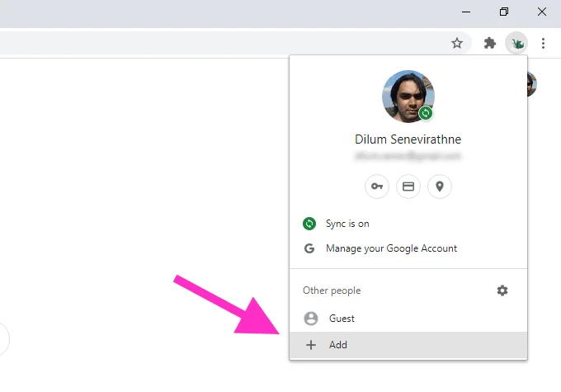This screenshot has height=392, width=561.
Task: Select the Guest profile
Action: click(x=342, y=318)
